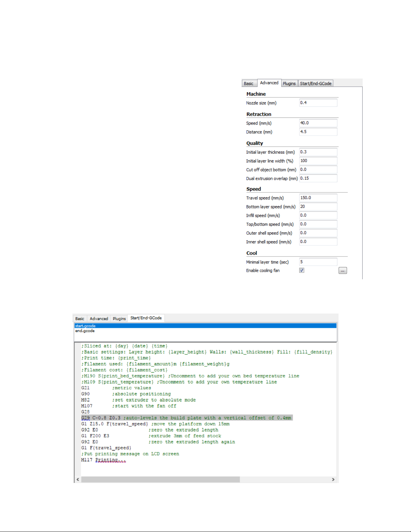The width and height of the screenshot is (411, 532).
Task: Toggle the Enable cooling fan checkbox
Action: (302, 270)
